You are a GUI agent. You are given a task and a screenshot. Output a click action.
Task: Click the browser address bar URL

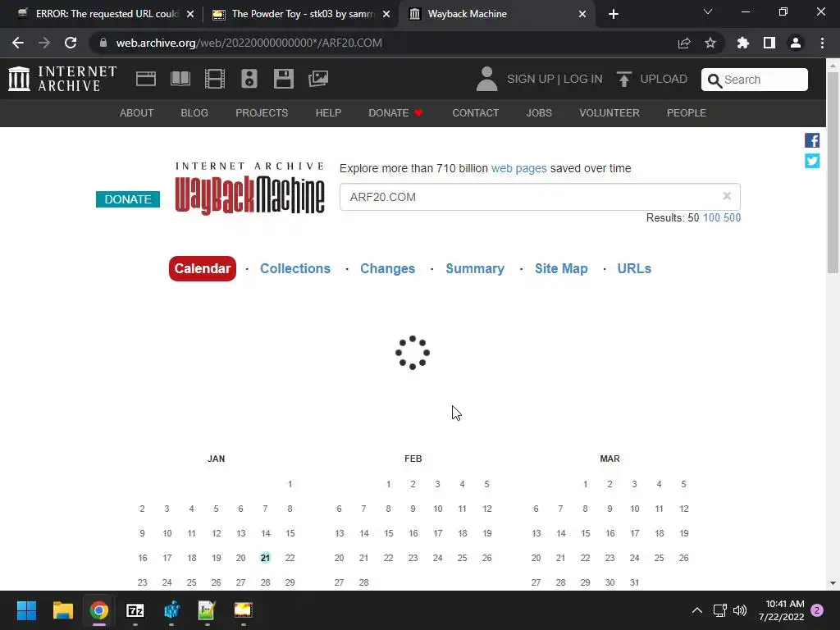pyautogui.click(x=249, y=43)
